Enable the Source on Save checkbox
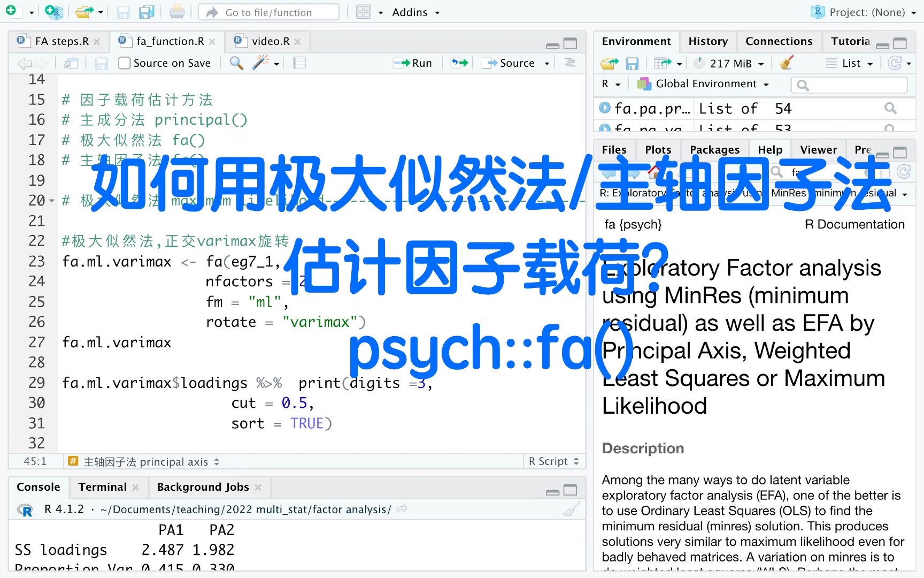924x578 pixels. tap(124, 63)
